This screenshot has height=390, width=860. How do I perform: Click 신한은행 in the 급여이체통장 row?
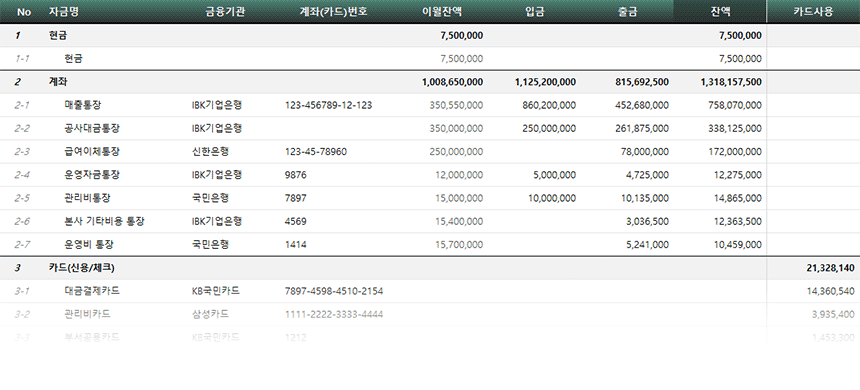point(211,152)
